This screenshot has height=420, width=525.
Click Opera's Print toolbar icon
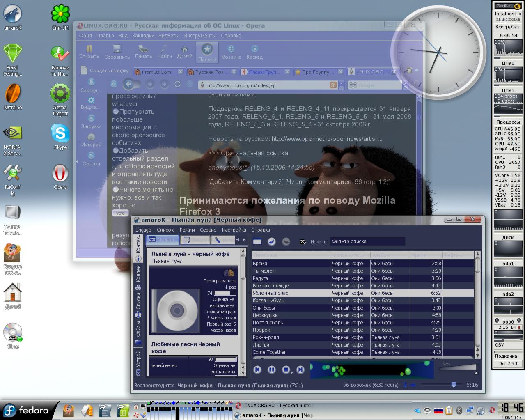point(143,51)
